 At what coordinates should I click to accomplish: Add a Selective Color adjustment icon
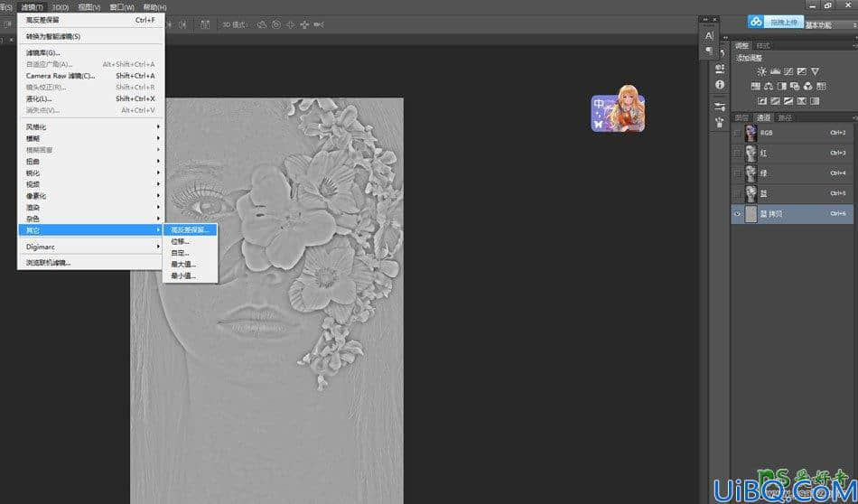coord(802,101)
